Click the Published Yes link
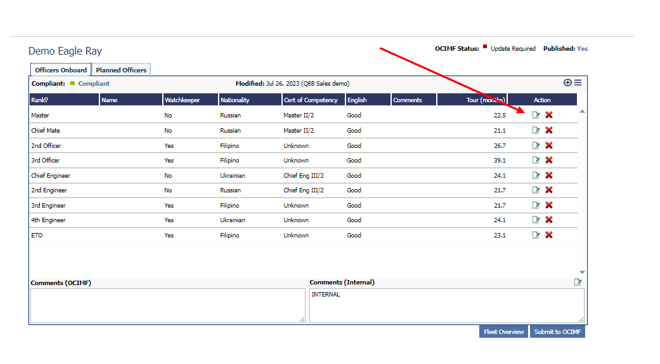660x364 pixels. 582,48
